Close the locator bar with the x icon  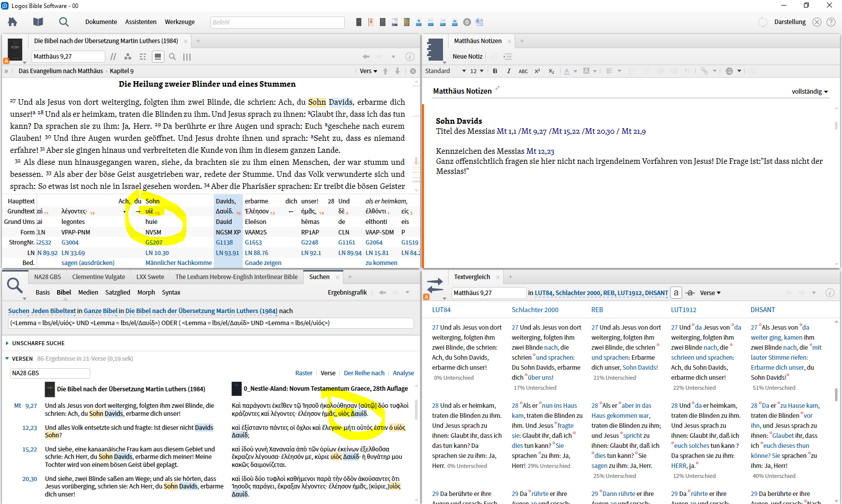click(x=413, y=71)
